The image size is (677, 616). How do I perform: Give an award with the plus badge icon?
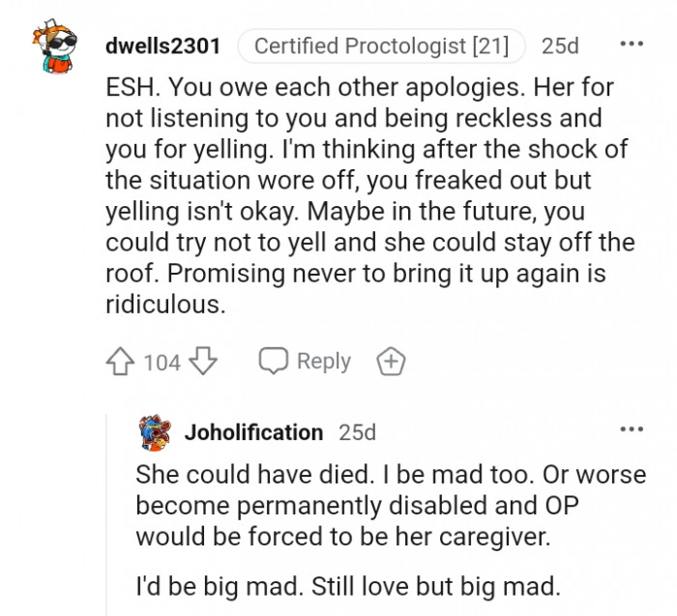tap(391, 362)
